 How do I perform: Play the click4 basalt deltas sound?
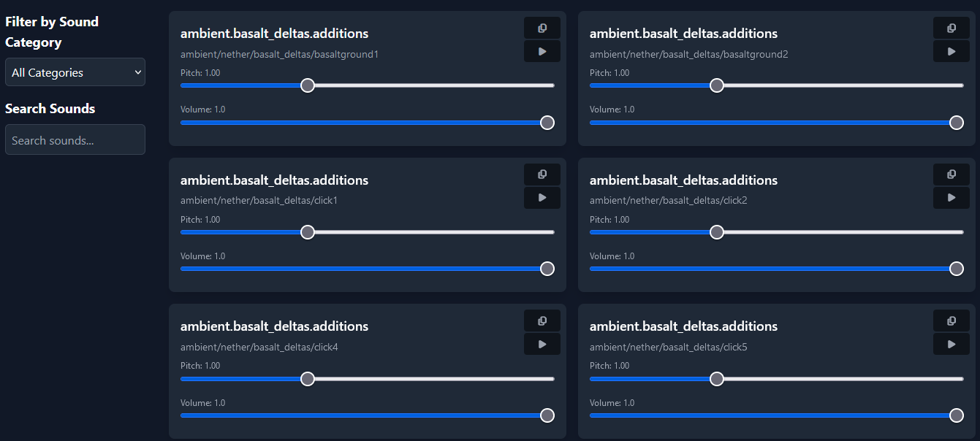tap(542, 345)
